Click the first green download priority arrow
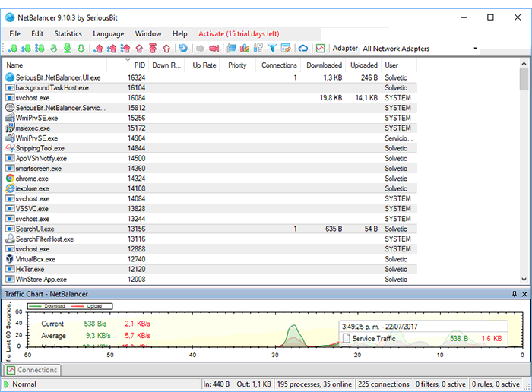This screenshot has height=392, width=532. click(x=13, y=49)
